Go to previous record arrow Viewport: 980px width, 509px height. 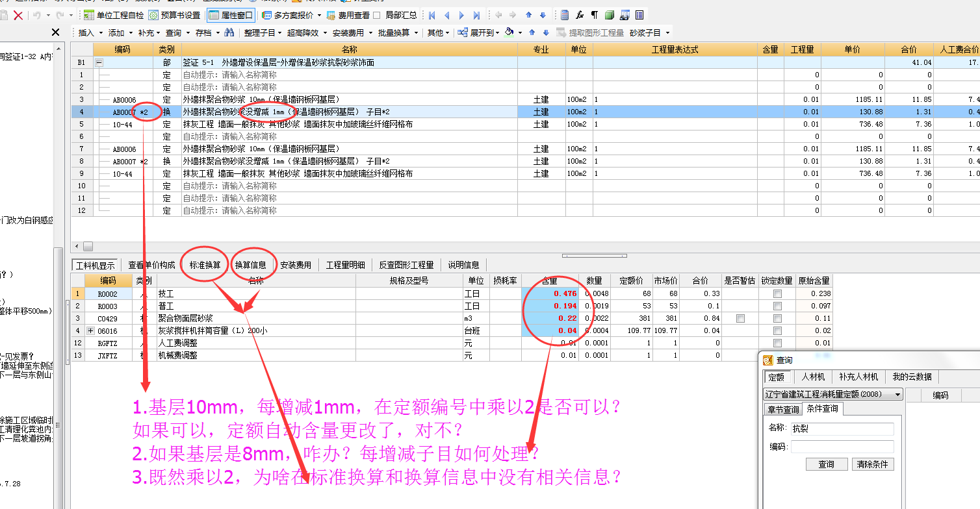coord(447,15)
